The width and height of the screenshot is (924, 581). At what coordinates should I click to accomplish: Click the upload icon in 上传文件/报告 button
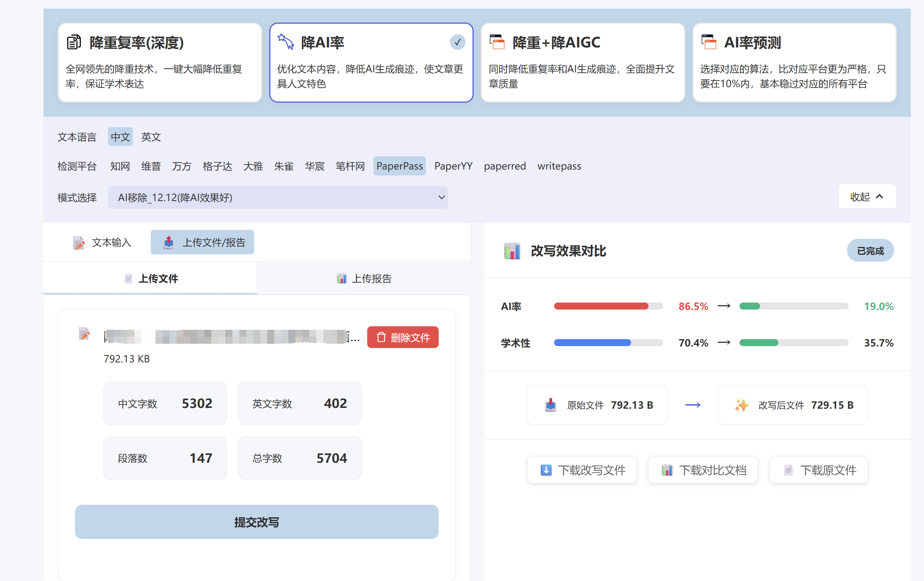pos(169,242)
